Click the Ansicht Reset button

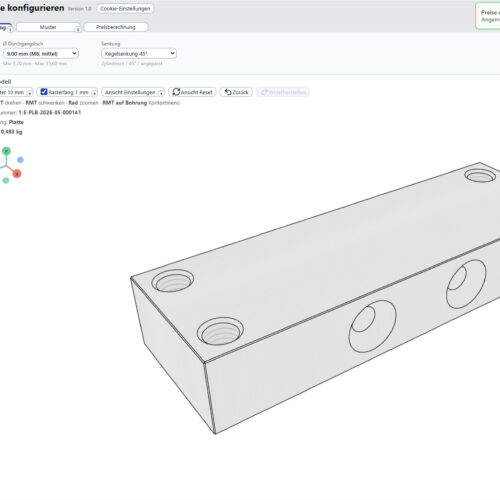click(192, 92)
